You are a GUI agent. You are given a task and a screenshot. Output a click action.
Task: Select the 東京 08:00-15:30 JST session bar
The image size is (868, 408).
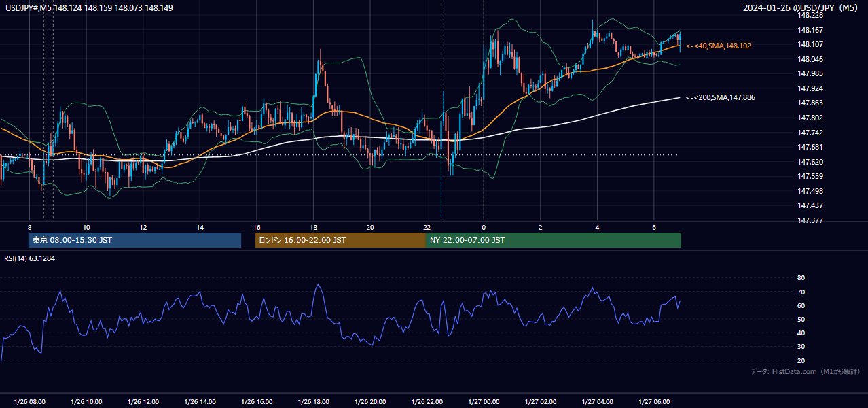click(x=134, y=240)
